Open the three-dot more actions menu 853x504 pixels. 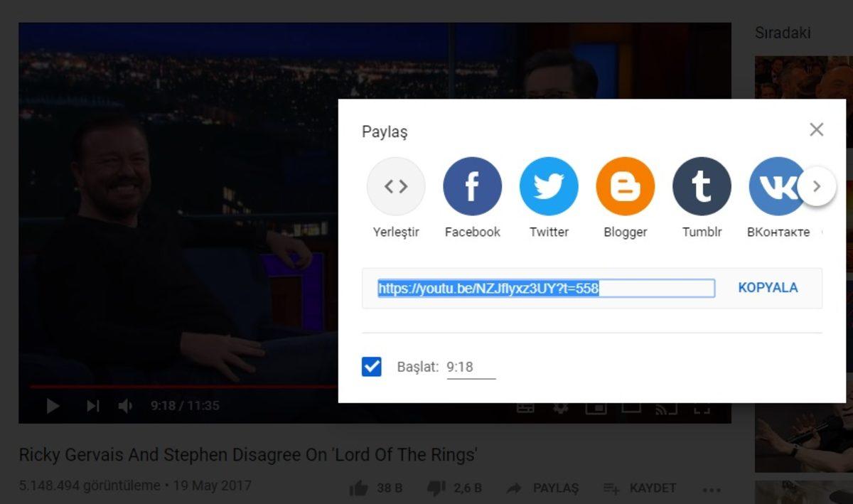(x=711, y=488)
